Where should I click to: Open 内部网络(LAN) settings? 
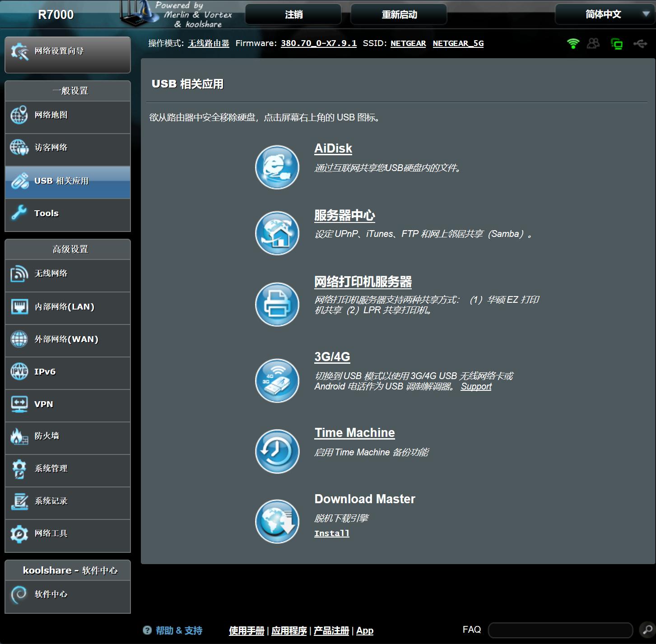(68, 308)
